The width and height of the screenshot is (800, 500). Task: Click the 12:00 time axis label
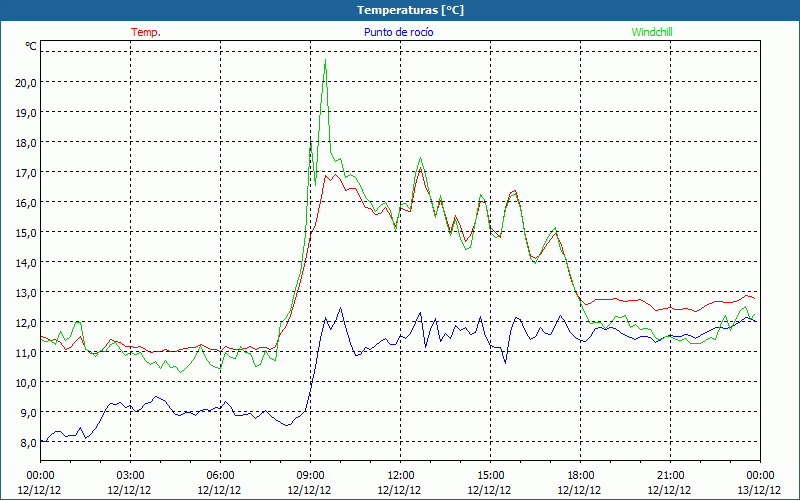point(401,475)
